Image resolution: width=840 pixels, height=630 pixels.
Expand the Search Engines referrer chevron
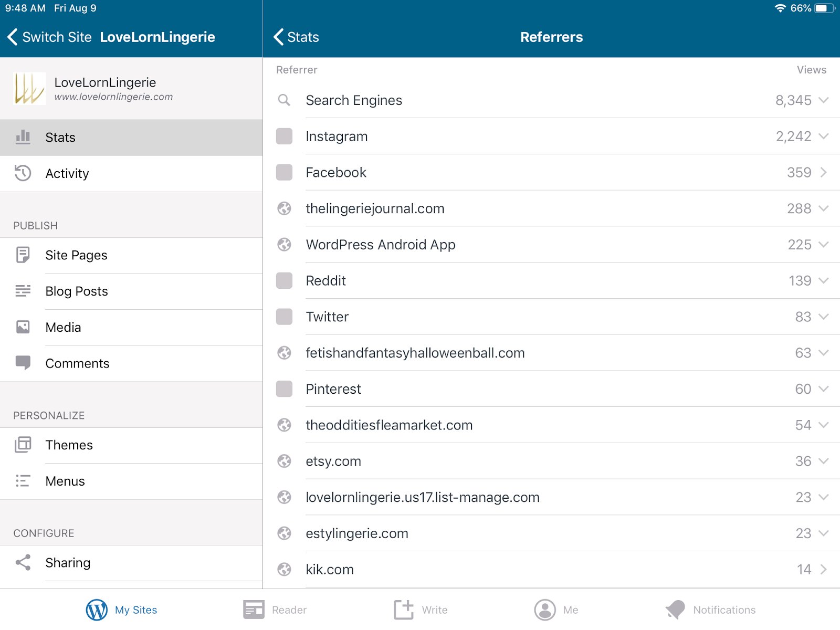click(823, 100)
